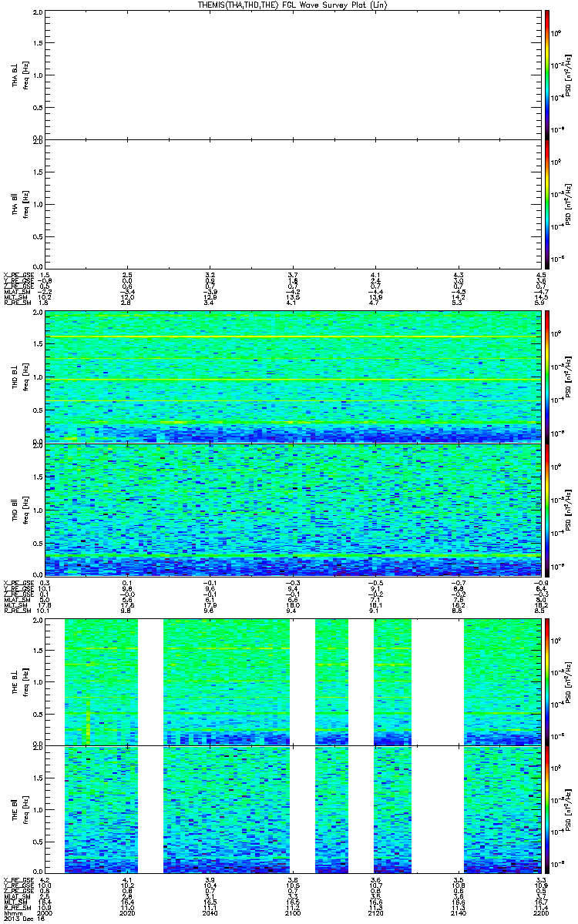This screenshot has width=578, height=924.
Task: Click the THD BII panel color bar
Action: (547, 509)
